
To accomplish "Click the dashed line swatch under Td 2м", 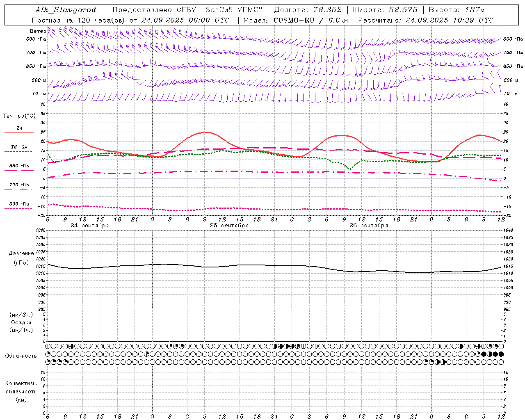I will 18,152.
